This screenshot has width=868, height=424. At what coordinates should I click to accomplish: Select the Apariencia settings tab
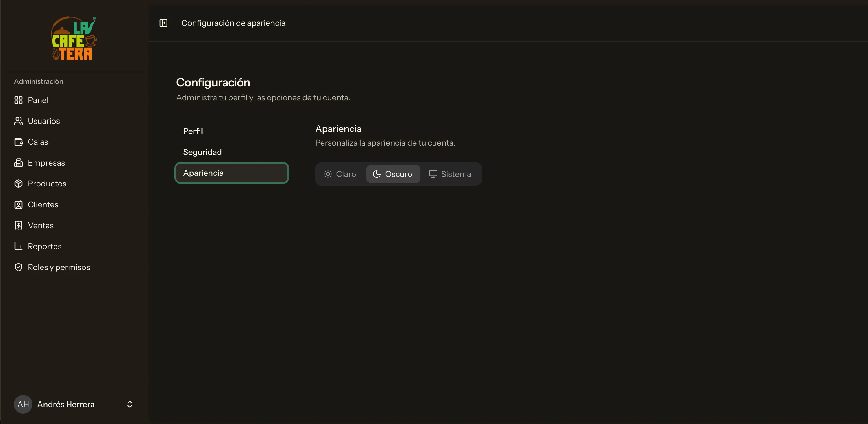tap(232, 173)
